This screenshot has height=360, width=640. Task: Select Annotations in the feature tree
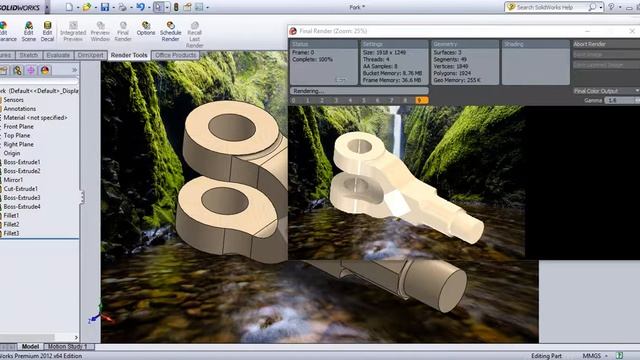[20, 109]
